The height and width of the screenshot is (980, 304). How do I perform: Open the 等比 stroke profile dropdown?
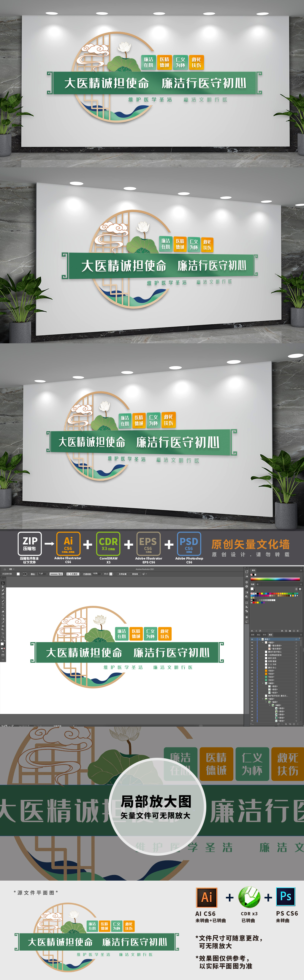click(64, 574)
